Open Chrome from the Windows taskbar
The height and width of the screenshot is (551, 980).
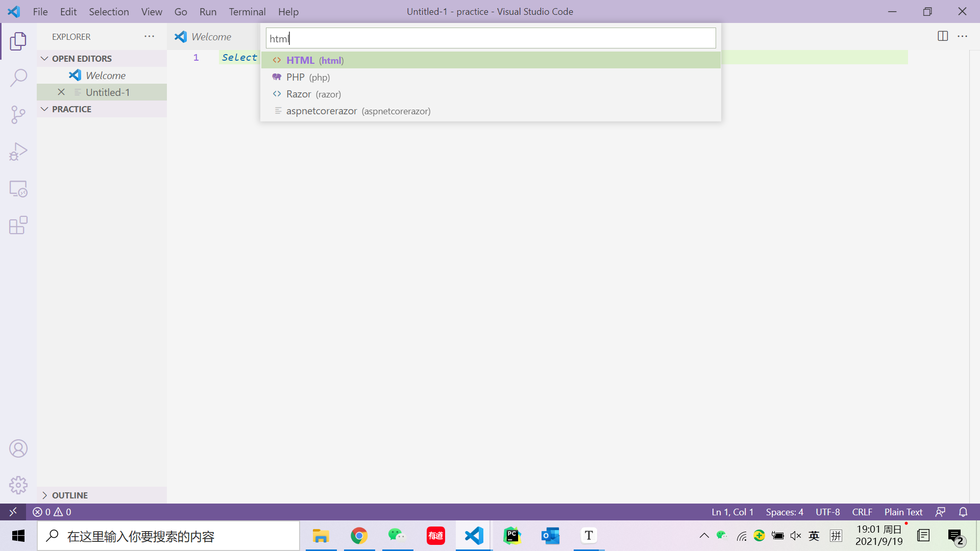point(359,536)
